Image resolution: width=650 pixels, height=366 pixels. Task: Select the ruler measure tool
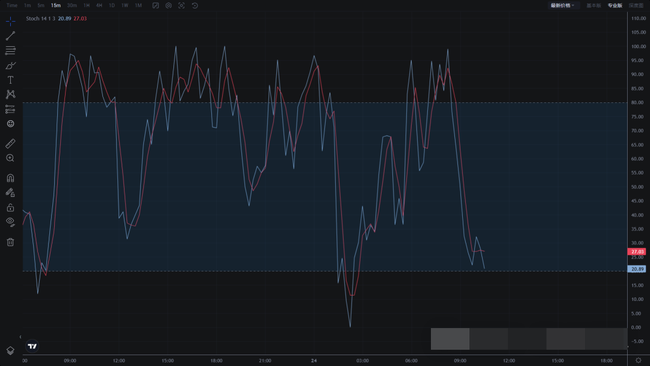[10, 143]
